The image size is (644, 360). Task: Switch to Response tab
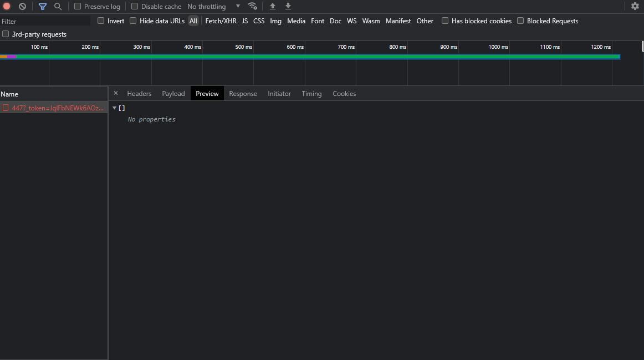click(x=243, y=94)
